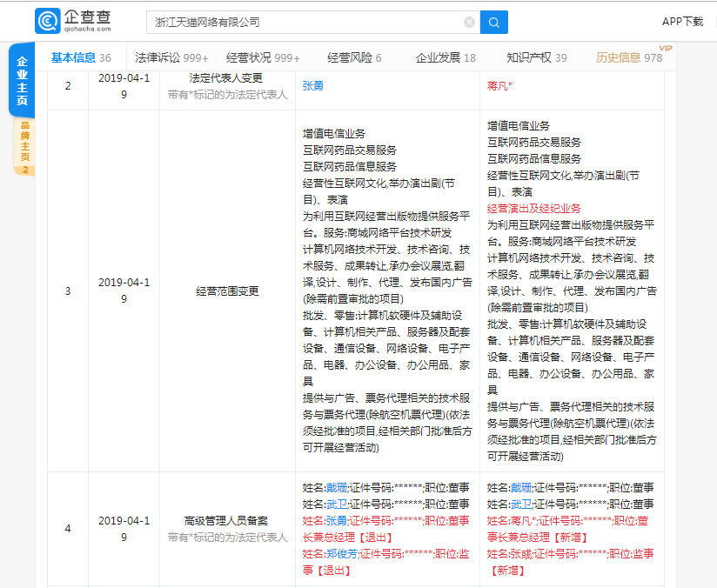Click 互联网药品交易服务 in the after-change column
Screen dimensions: 717x588
[x=533, y=143]
